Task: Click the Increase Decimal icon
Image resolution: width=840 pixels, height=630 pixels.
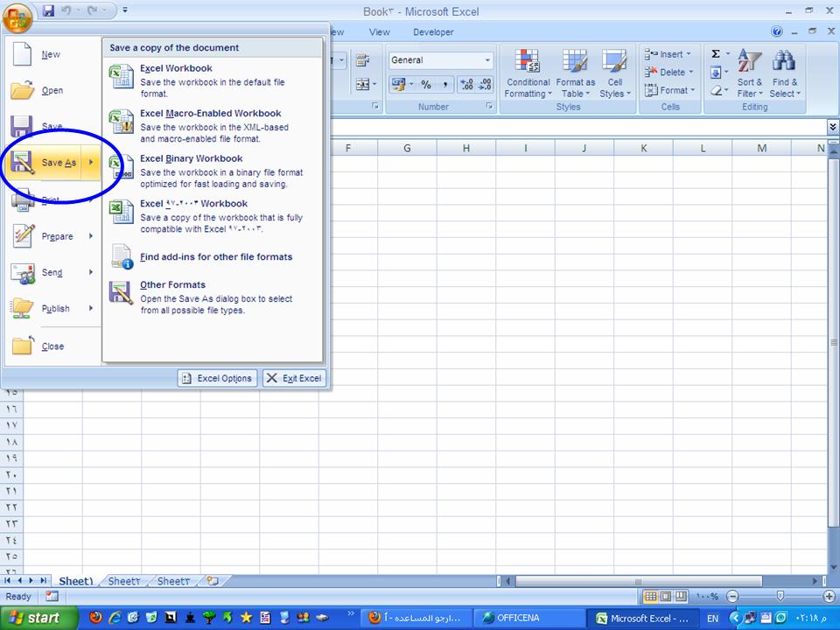Action: pos(466,84)
